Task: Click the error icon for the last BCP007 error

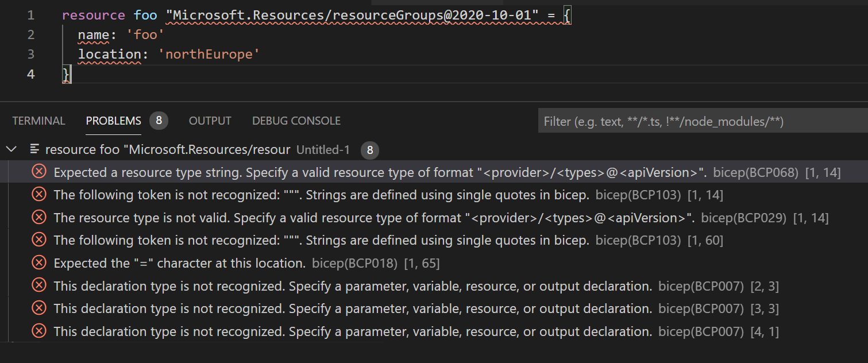Action: tap(38, 331)
